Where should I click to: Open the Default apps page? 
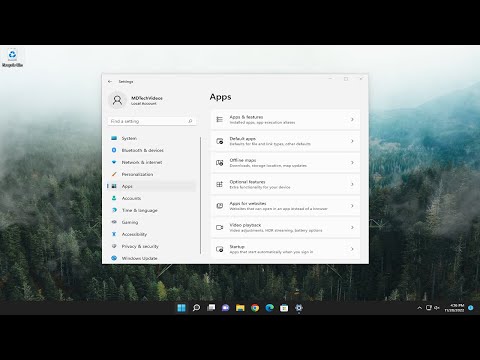285,141
